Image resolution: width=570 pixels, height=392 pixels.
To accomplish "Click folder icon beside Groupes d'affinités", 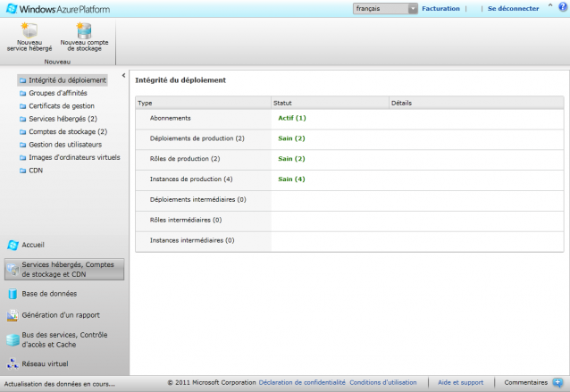I will click(x=23, y=94).
